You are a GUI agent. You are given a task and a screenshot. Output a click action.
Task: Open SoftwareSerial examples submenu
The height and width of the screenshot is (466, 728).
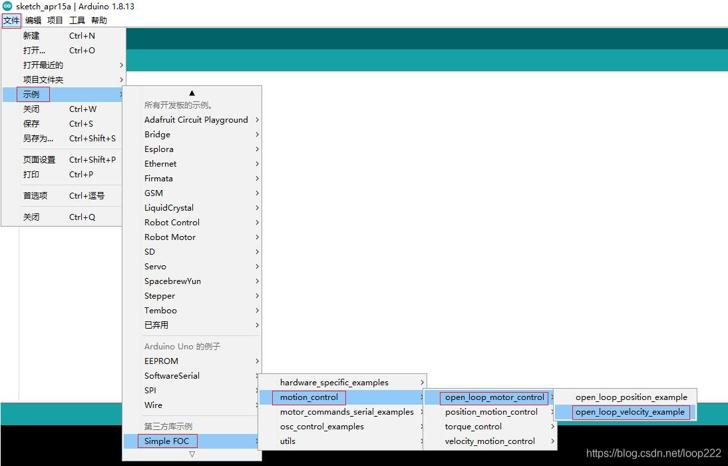[192, 376]
